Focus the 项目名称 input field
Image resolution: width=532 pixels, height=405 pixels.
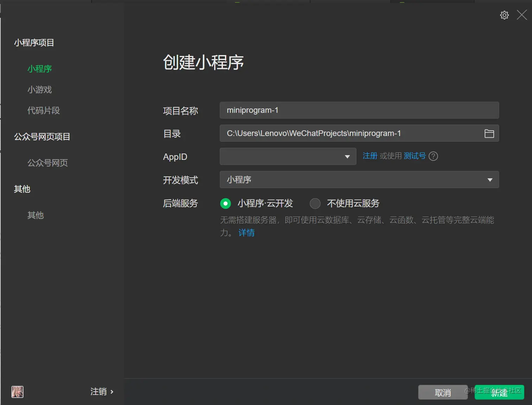359,110
